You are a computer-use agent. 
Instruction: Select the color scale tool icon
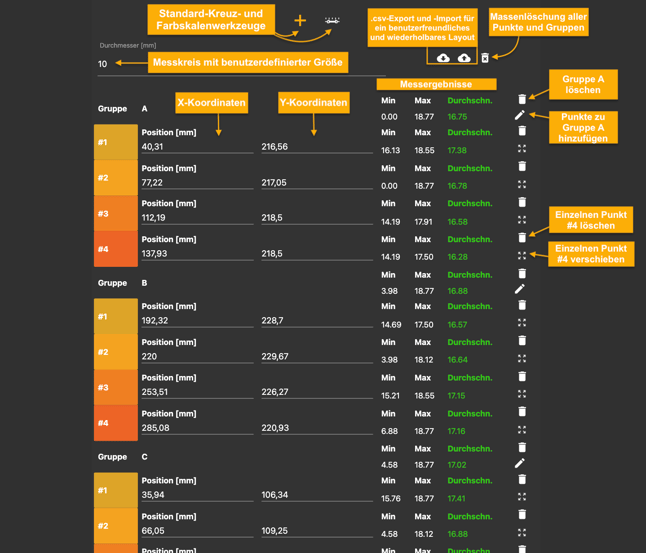coord(332,21)
